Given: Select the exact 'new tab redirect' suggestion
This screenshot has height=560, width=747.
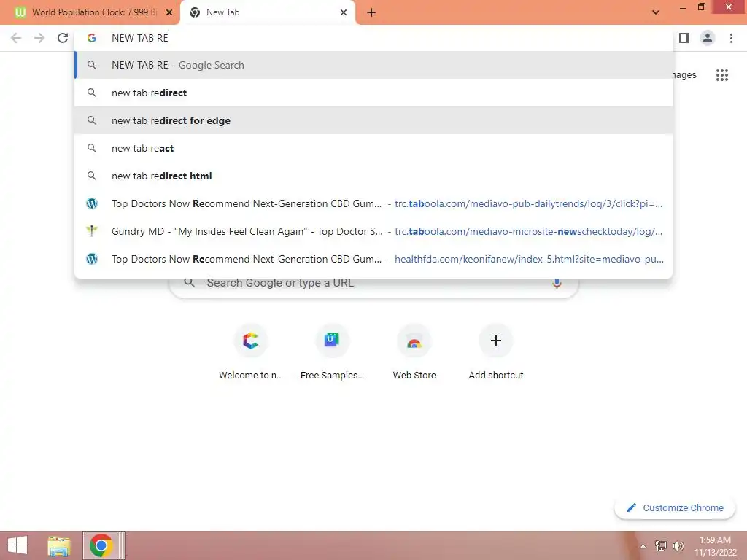Looking at the screenshot, I should (373, 93).
